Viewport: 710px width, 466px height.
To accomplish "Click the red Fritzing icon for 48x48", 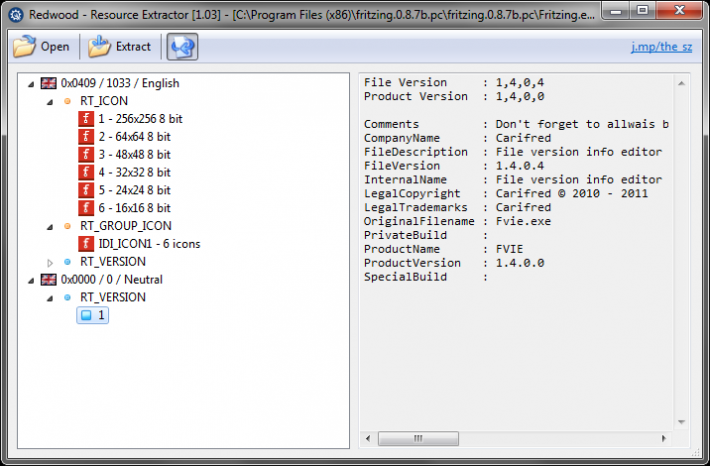I will pos(86,154).
